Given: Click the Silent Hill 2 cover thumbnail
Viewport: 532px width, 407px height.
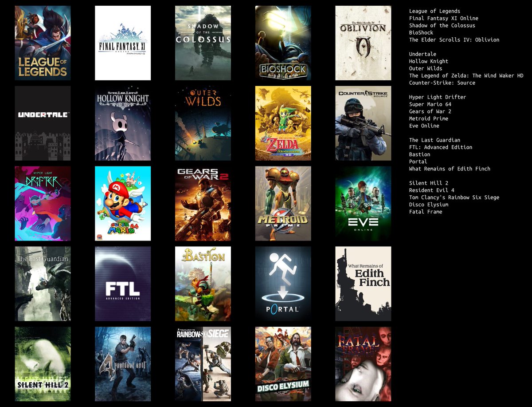Looking at the screenshot, I should click(43, 364).
